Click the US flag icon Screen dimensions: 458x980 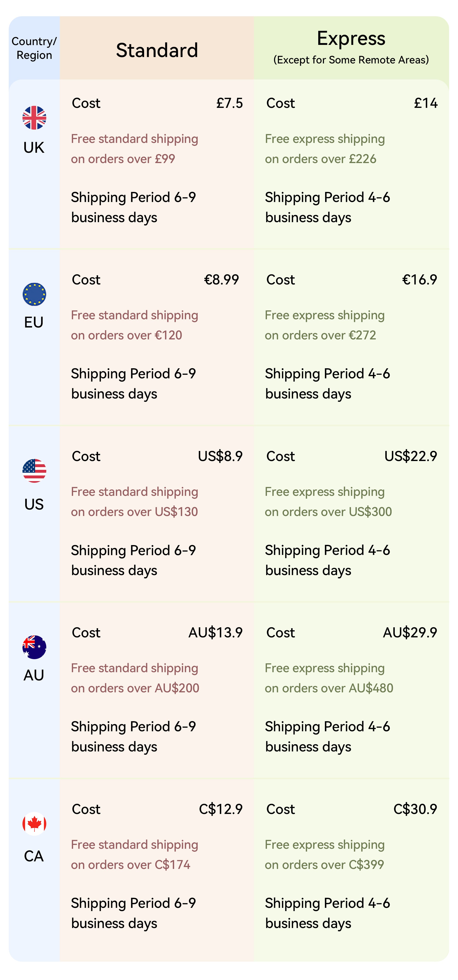click(34, 471)
